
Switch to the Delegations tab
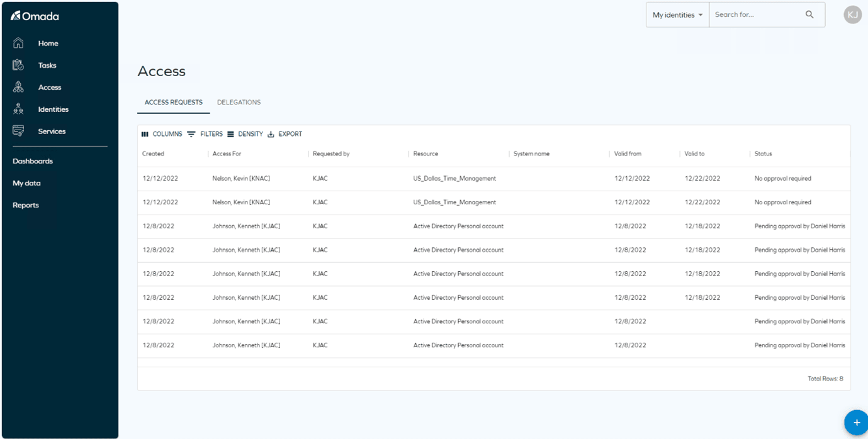239,102
